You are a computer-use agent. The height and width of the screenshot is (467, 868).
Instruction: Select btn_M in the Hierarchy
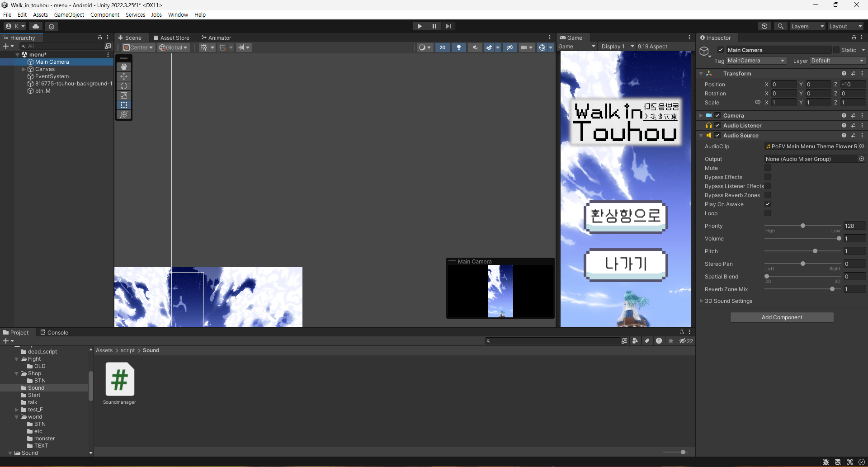click(42, 91)
